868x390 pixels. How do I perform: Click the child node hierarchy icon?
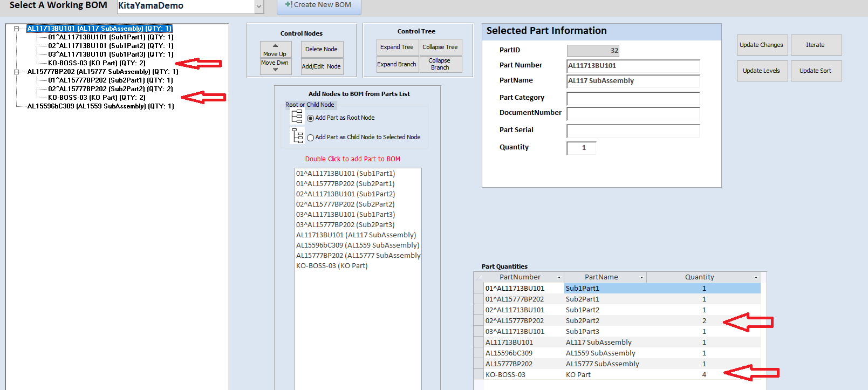[297, 136]
